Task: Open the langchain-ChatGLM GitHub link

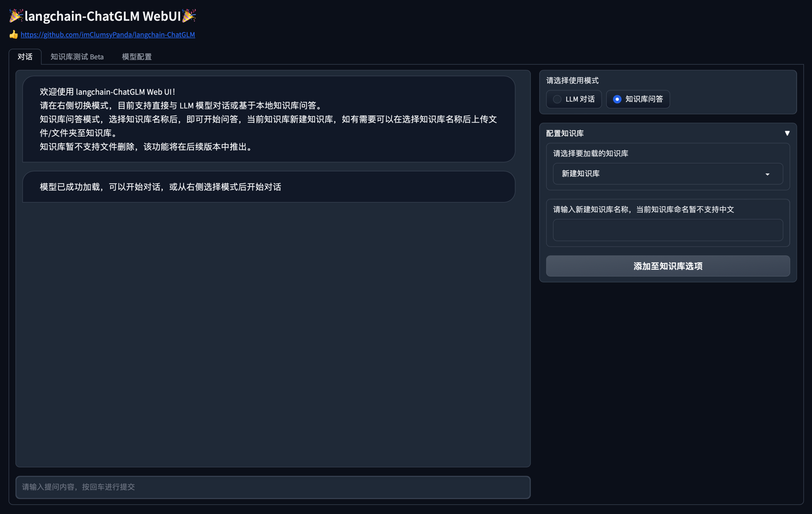Action: 107,35
